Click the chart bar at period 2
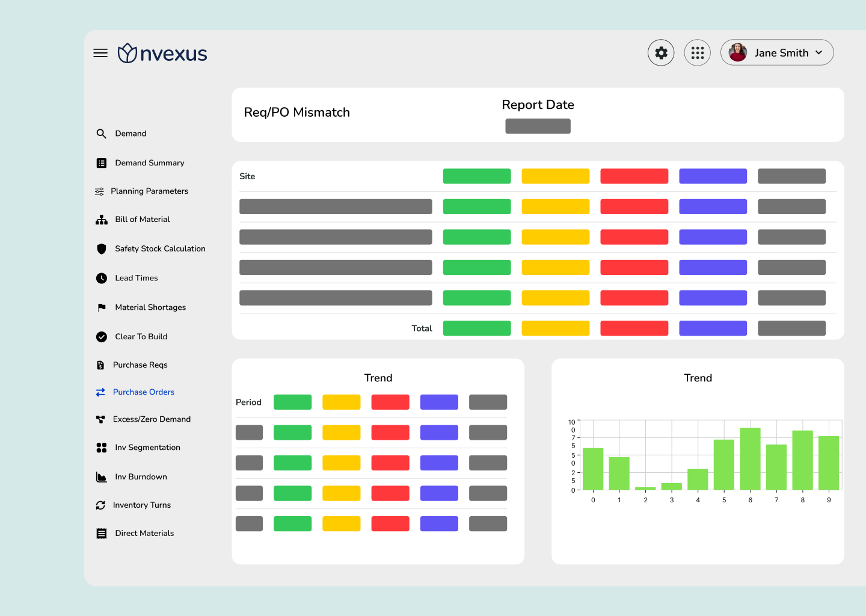The height and width of the screenshot is (616, 866). click(645, 488)
